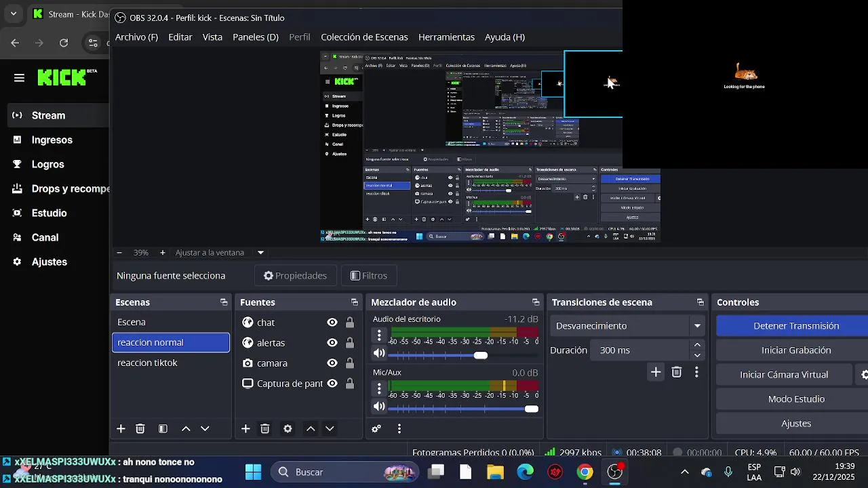
Task: Add a new source in Fuentes panel
Action: point(245,428)
